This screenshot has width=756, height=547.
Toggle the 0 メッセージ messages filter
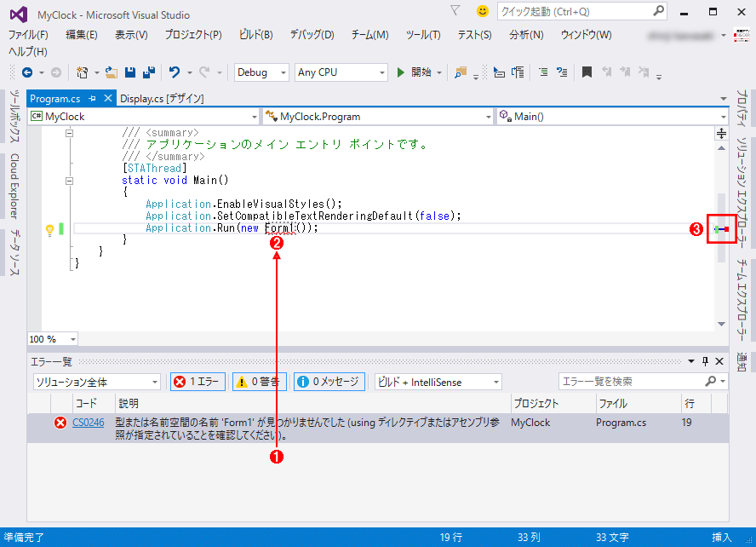(x=329, y=382)
